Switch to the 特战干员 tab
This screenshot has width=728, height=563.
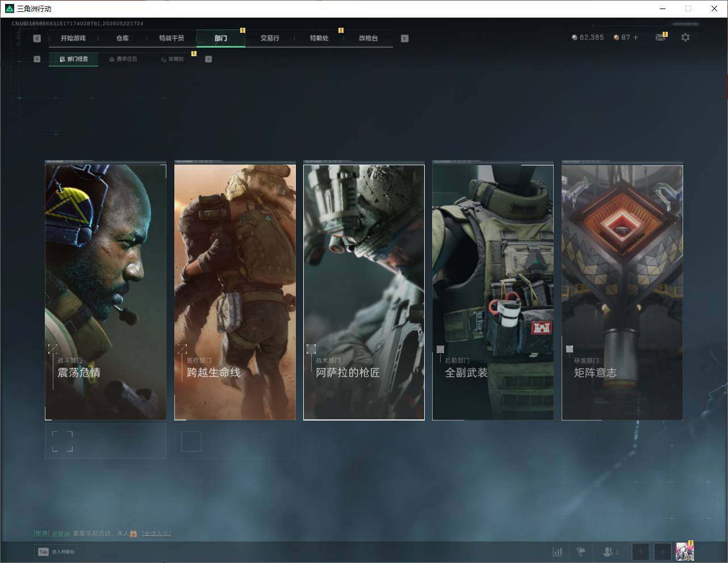(x=171, y=38)
